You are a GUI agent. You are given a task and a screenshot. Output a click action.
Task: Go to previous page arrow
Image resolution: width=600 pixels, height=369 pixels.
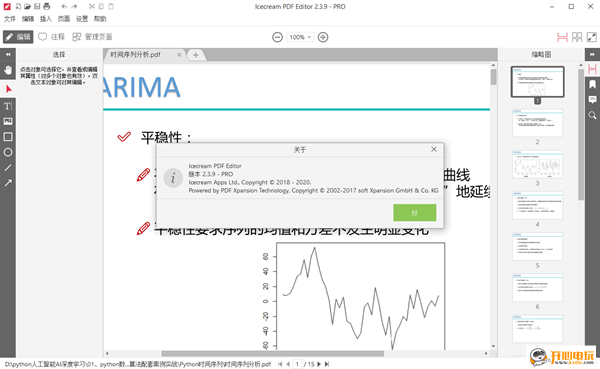click(288, 364)
